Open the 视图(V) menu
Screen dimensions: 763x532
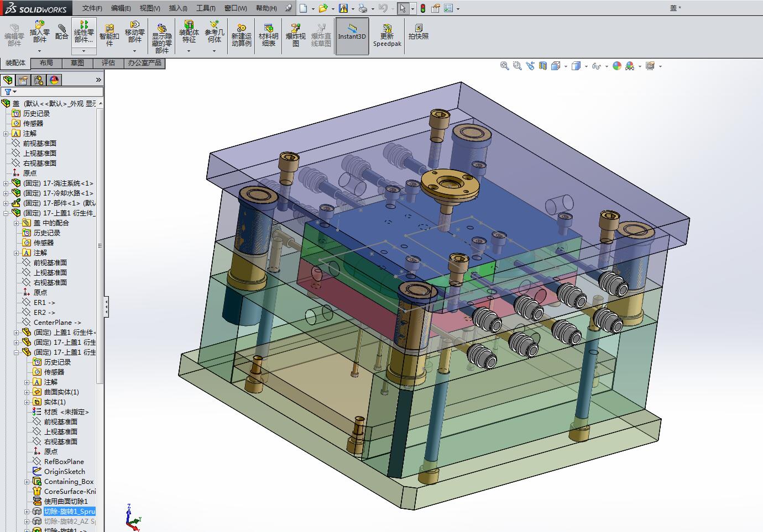150,8
